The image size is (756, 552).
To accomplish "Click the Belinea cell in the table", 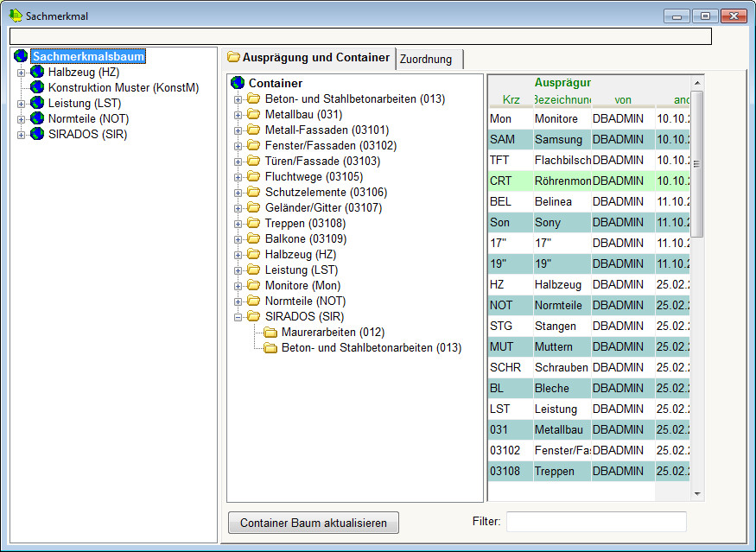I will pos(562,201).
